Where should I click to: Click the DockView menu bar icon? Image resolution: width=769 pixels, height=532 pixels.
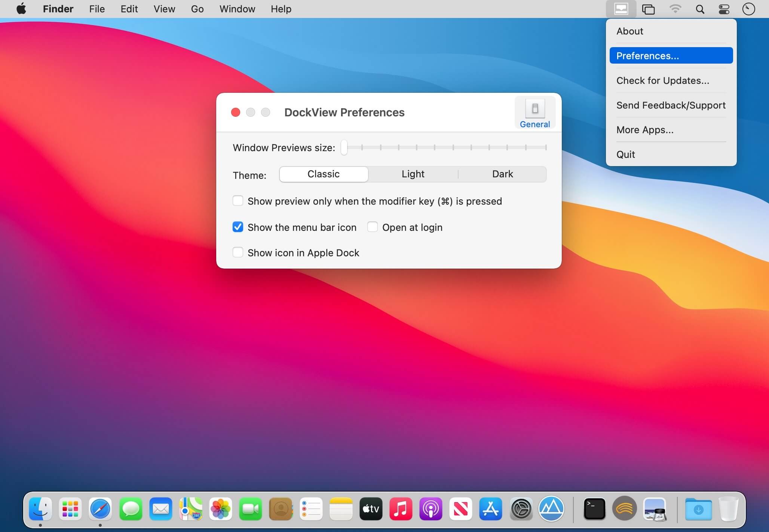[x=621, y=9]
